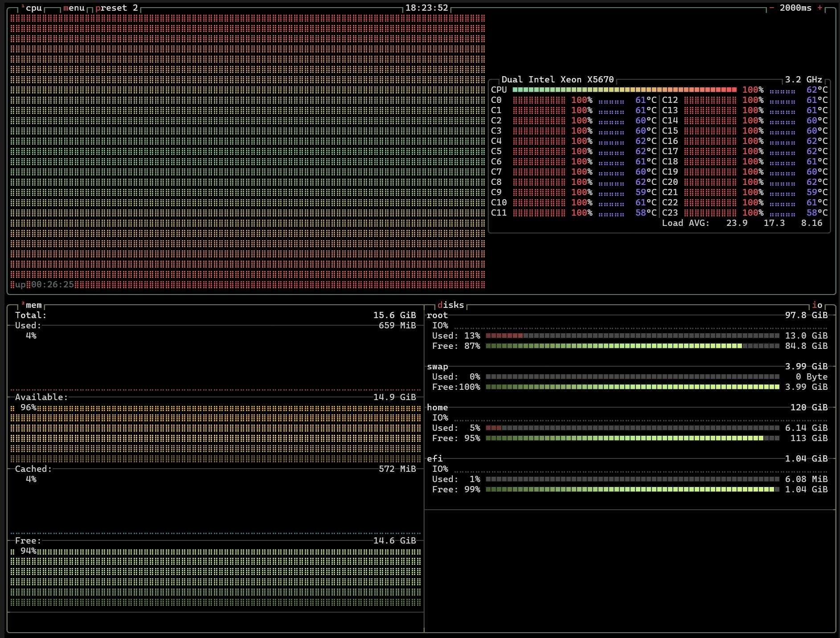This screenshot has width=840, height=638.
Task: Toggle io mode in disks panel
Action: pyautogui.click(x=817, y=305)
